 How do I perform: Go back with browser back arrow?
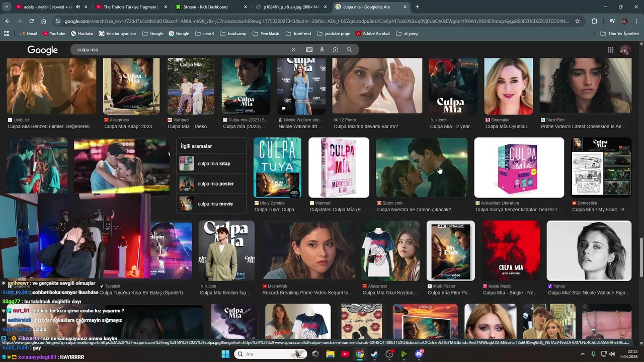click(x=7, y=21)
